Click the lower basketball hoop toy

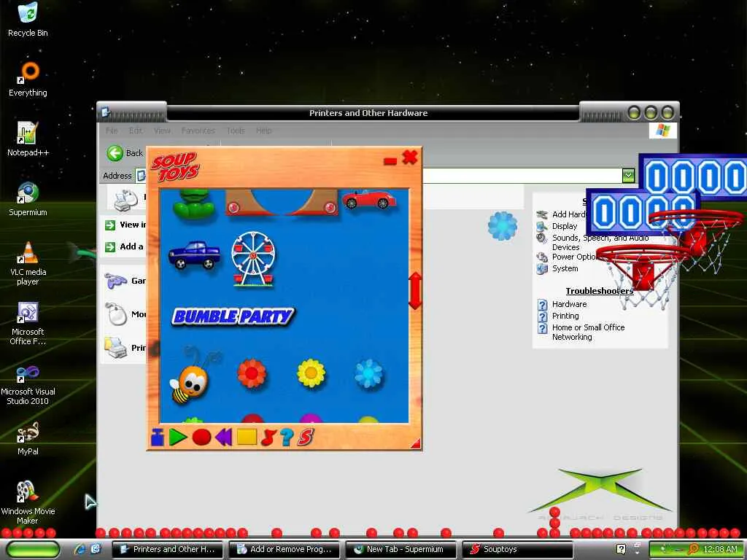pos(642,275)
